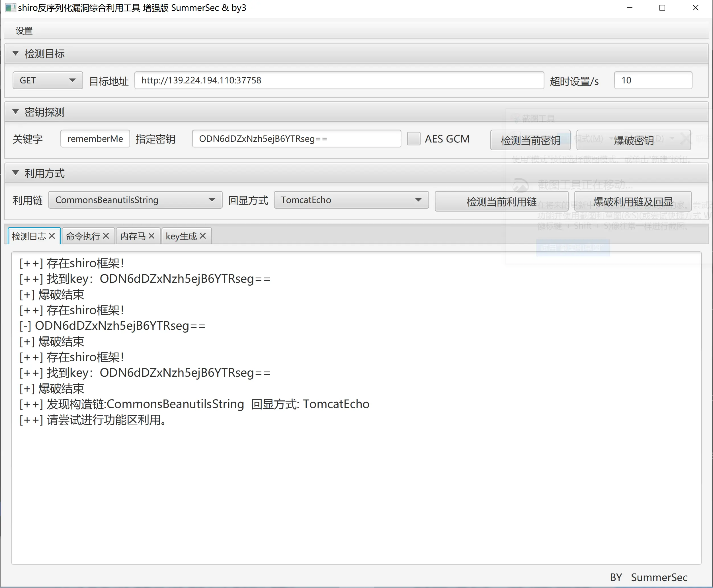Click the 爆破密钥 button

[x=633, y=140]
